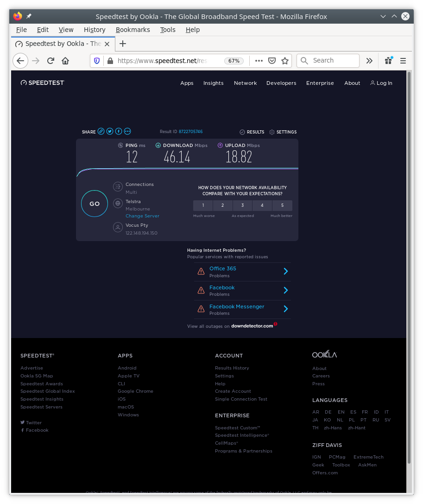Rate network availability 2

click(222, 205)
